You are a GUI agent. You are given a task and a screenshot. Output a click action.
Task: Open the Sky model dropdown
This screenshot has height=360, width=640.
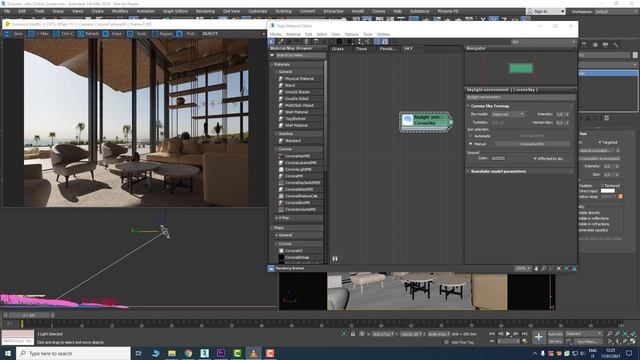pyautogui.click(x=508, y=114)
